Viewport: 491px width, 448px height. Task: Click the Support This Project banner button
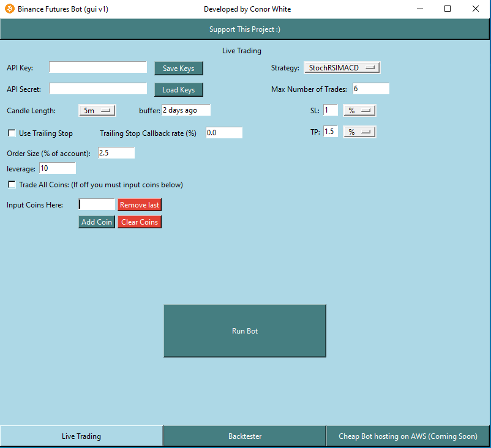[x=244, y=29]
